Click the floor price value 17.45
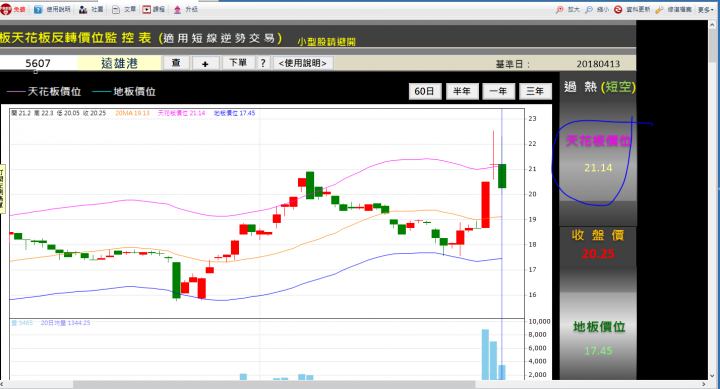The width and height of the screenshot is (720, 389). coord(598,351)
